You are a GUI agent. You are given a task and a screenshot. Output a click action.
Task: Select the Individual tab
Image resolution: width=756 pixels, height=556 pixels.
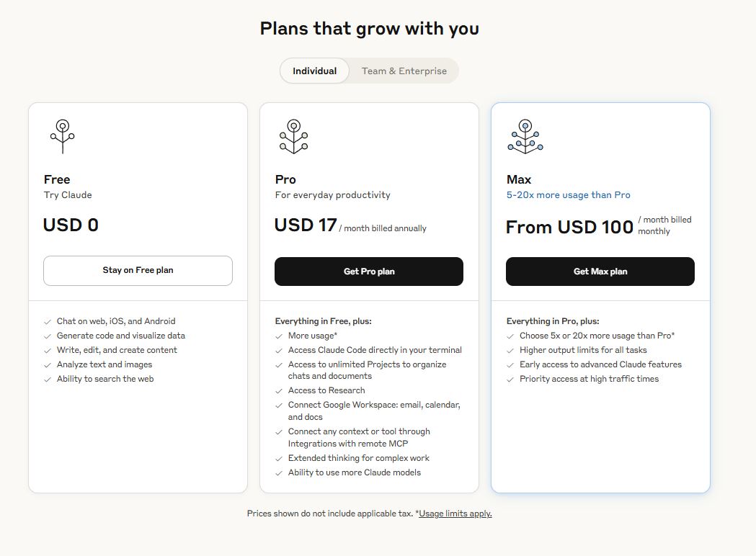[314, 71]
